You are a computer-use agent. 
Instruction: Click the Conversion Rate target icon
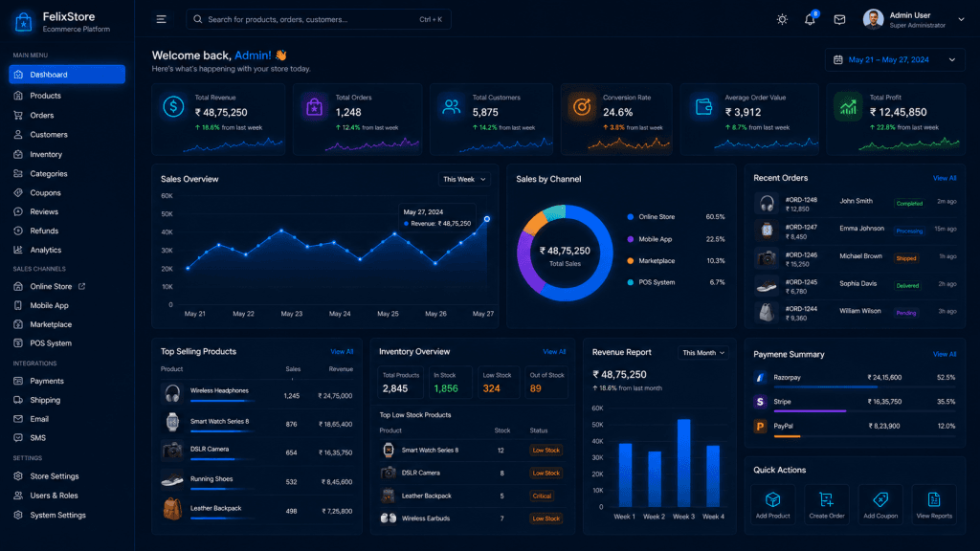(x=582, y=107)
